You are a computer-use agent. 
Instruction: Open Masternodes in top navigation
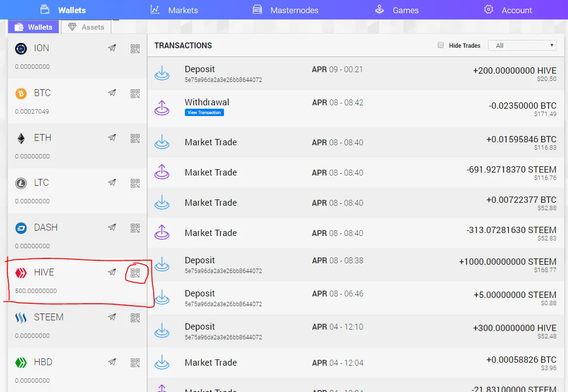tap(285, 10)
